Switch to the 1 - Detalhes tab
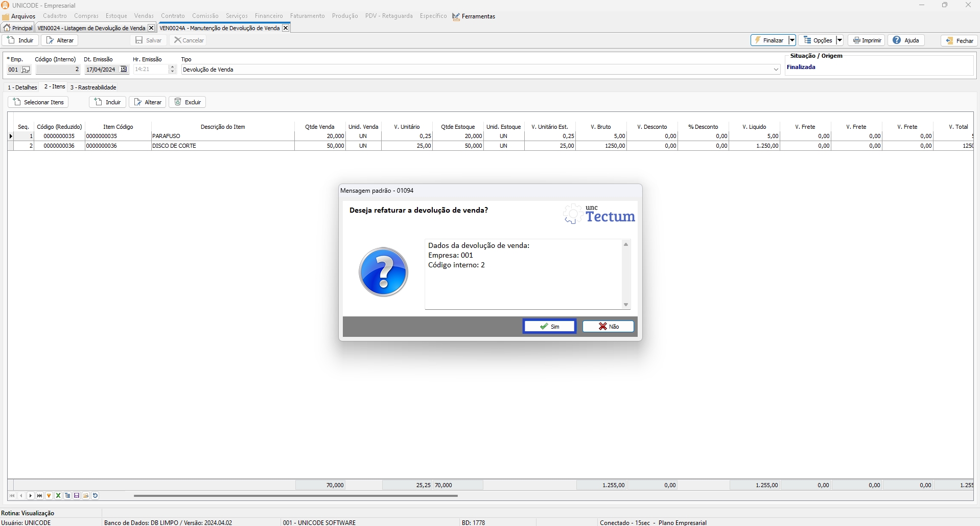Screen dimensions: 980x526 [x=22, y=87]
